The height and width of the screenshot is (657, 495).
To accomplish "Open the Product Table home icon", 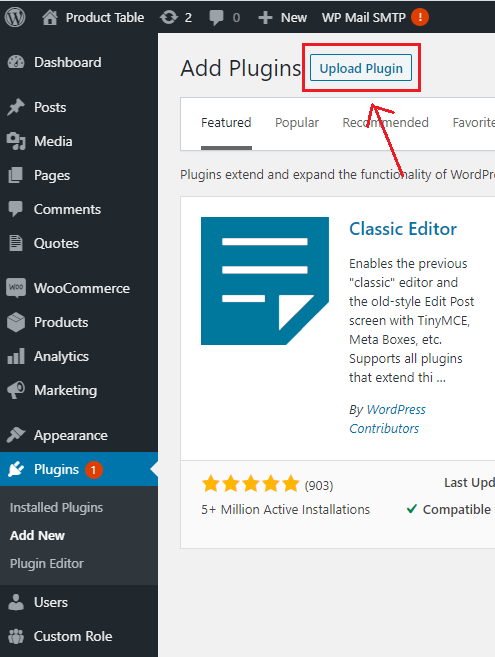I will click(x=50, y=17).
